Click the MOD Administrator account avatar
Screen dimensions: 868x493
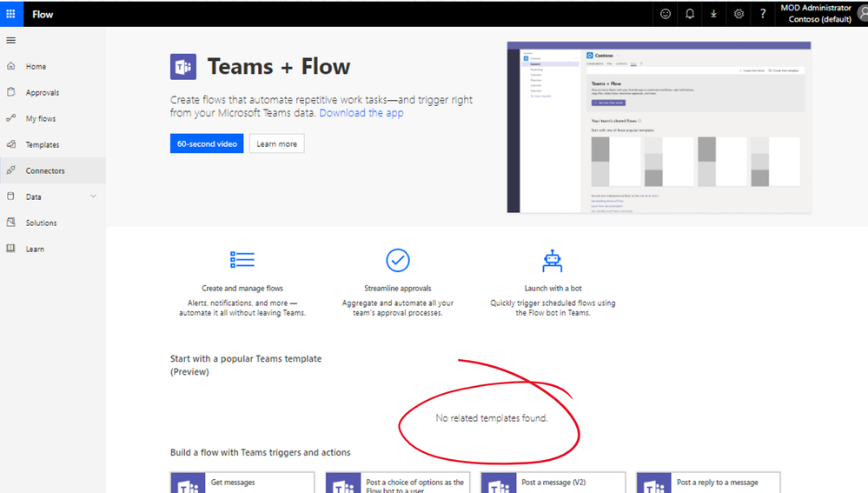[x=863, y=13]
